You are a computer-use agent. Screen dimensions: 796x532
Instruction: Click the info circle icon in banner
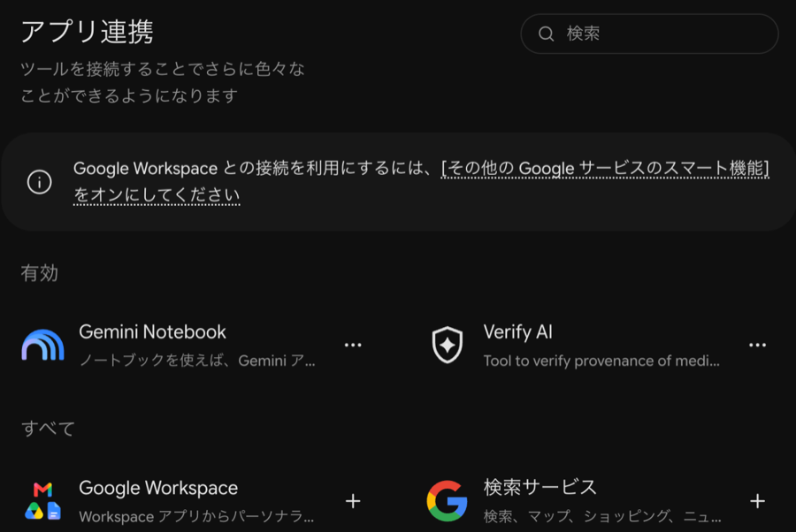click(40, 181)
